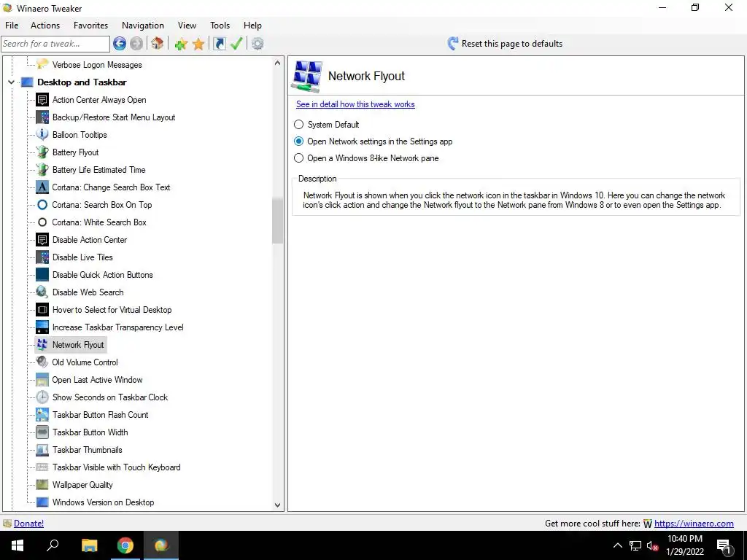Click the network icon in system tray
The image size is (747, 560).
635,545
